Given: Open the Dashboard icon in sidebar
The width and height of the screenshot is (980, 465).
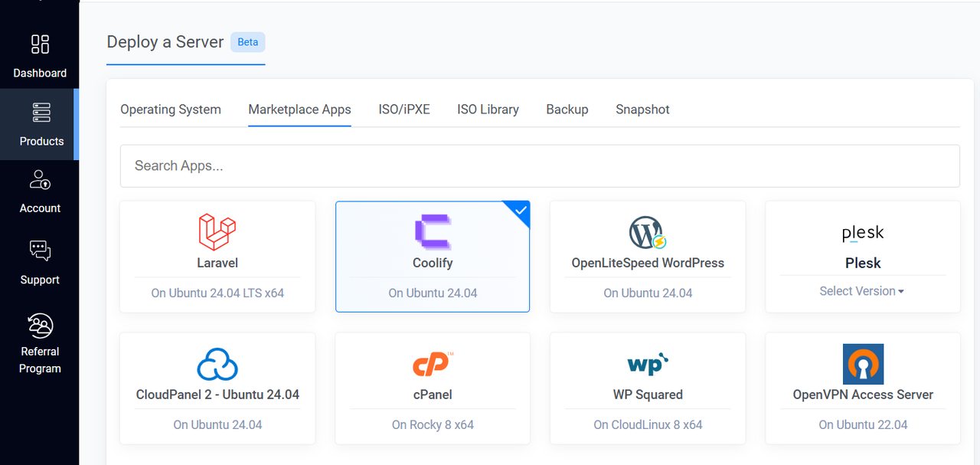Looking at the screenshot, I should pyautogui.click(x=40, y=44).
